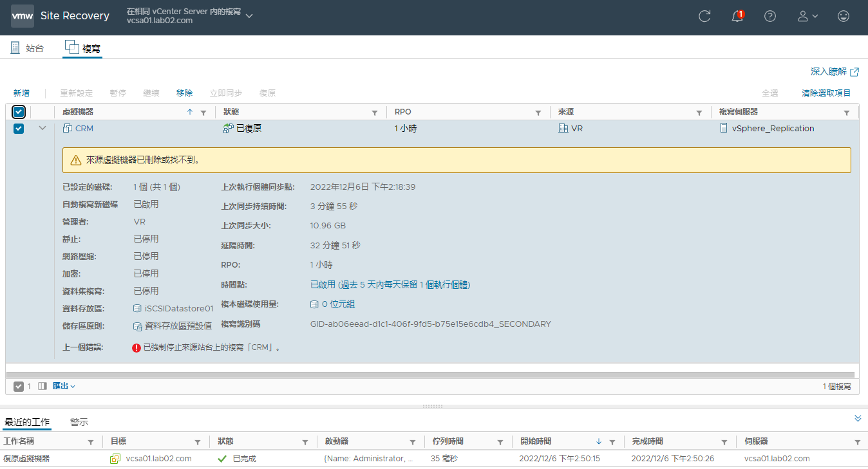
Task: Open the help question mark icon
Action: 770,16
